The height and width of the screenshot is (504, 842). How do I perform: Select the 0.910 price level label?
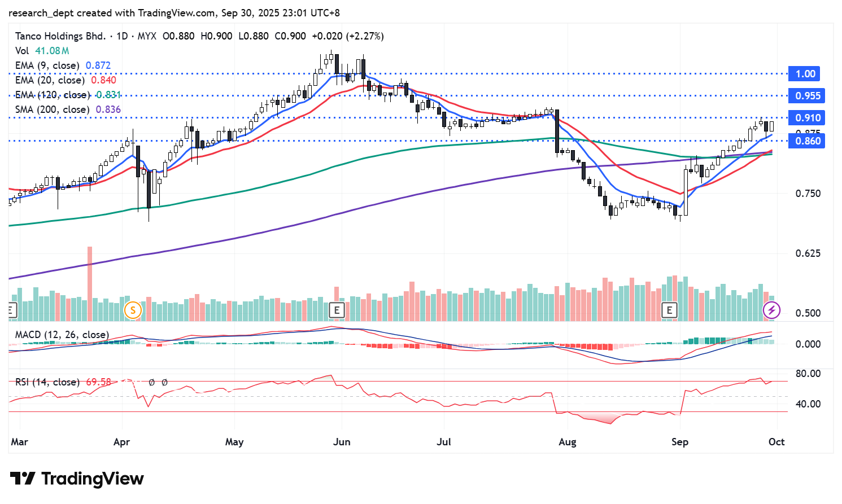click(x=808, y=118)
